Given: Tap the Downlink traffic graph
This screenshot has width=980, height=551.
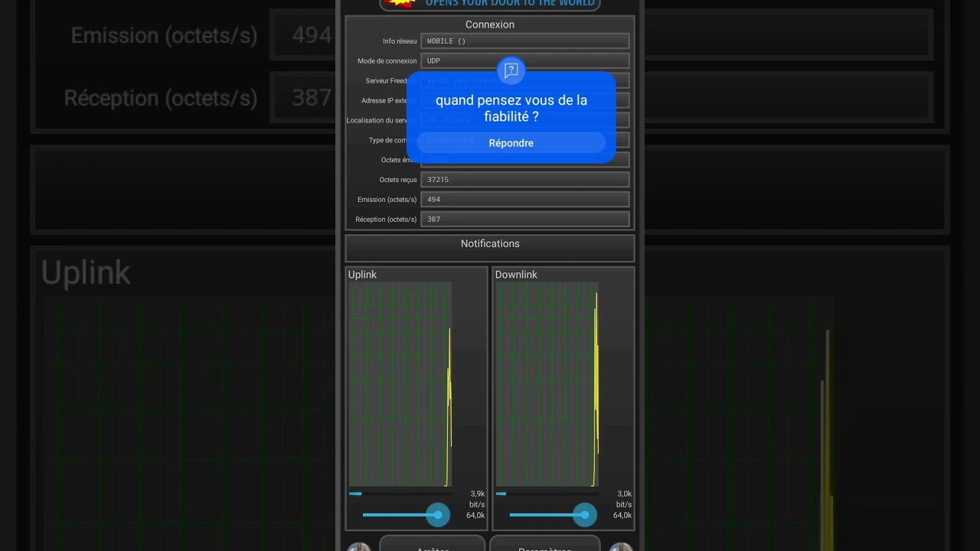Looking at the screenshot, I should 547,384.
